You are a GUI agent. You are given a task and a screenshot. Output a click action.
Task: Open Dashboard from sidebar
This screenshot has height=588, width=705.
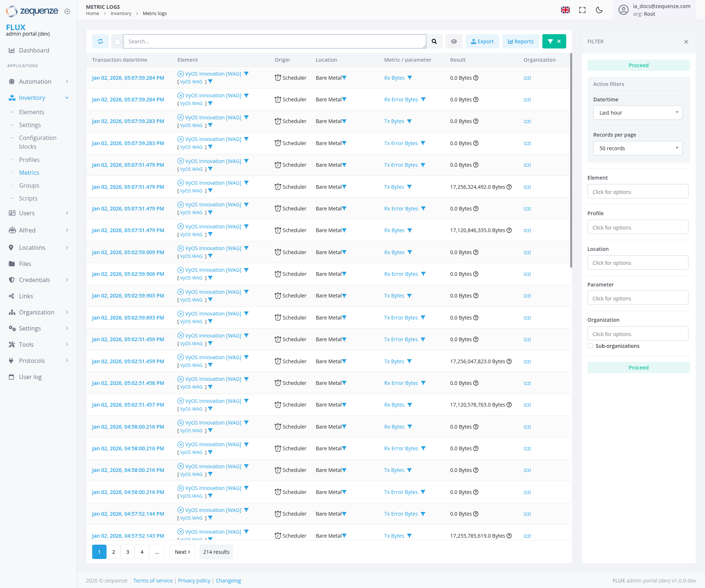point(34,50)
